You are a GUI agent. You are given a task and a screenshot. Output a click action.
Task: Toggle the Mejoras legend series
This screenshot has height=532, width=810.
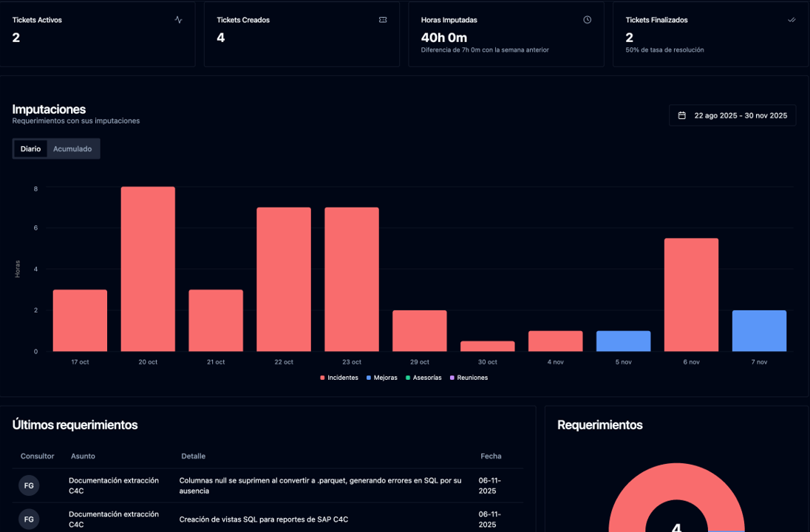(382, 378)
